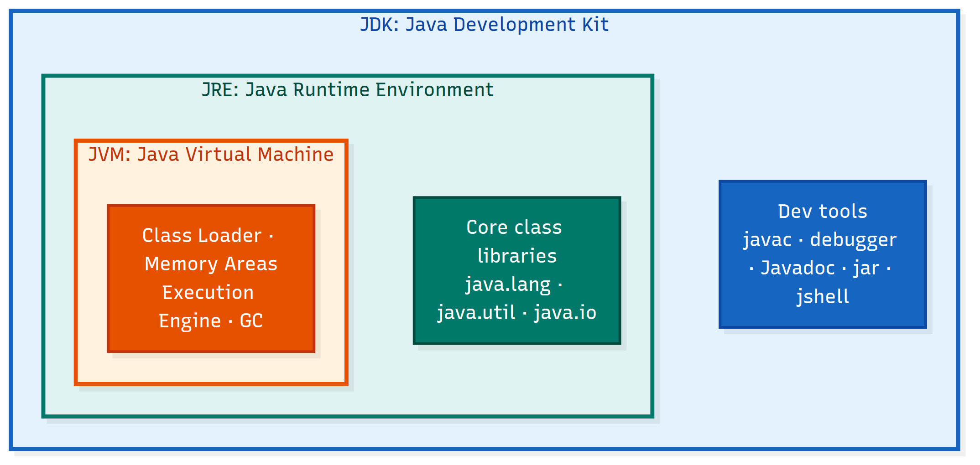Screen dimensions: 980x465
Task: Click the 'JVM: Java Virtual Machine' heading
Action: pyautogui.click(x=211, y=155)
